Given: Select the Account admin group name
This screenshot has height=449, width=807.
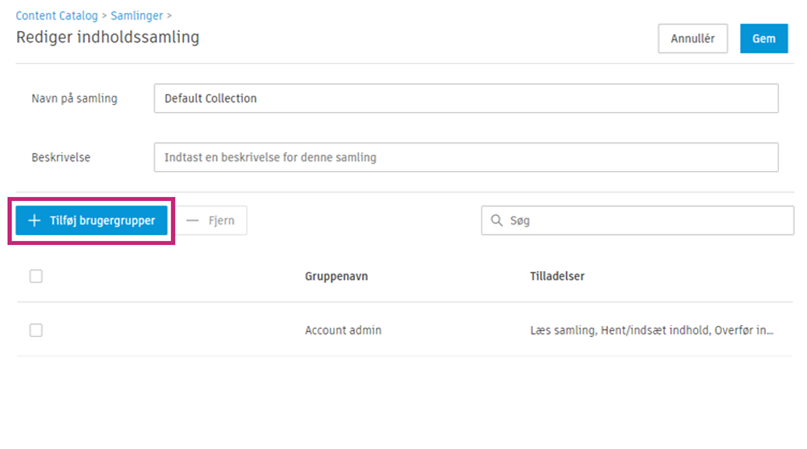Looking at the screenshot, I should (343, 330).
